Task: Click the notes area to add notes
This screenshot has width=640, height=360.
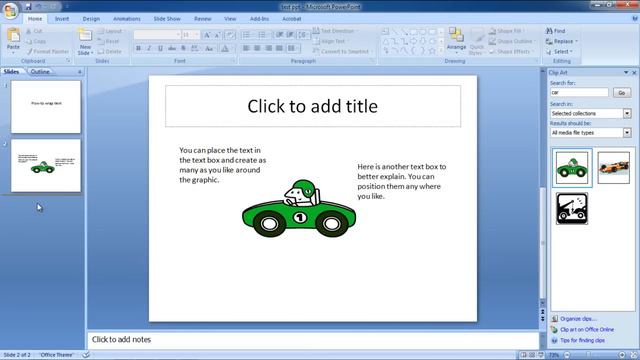Action: (x=313, y=340)
